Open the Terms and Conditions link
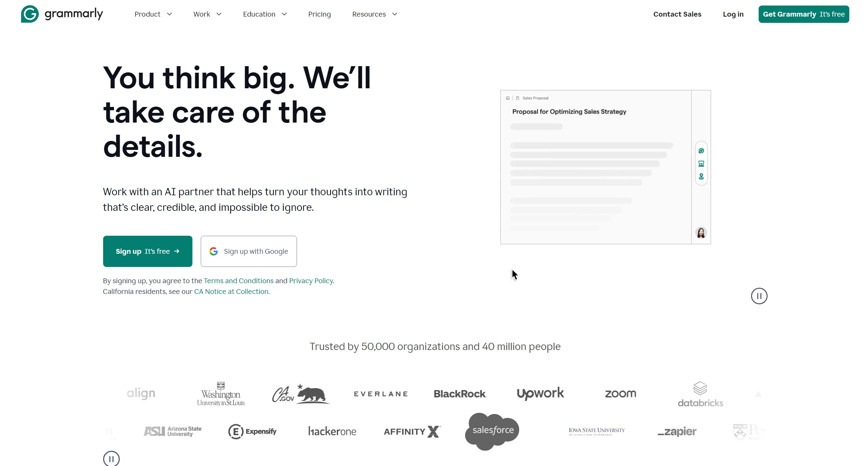Viewport: 868px width, 466px height. [238, 281]
